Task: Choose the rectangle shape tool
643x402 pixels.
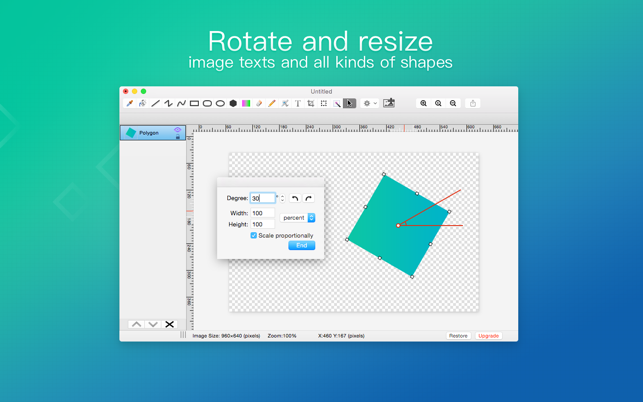Action: [194, 103]
